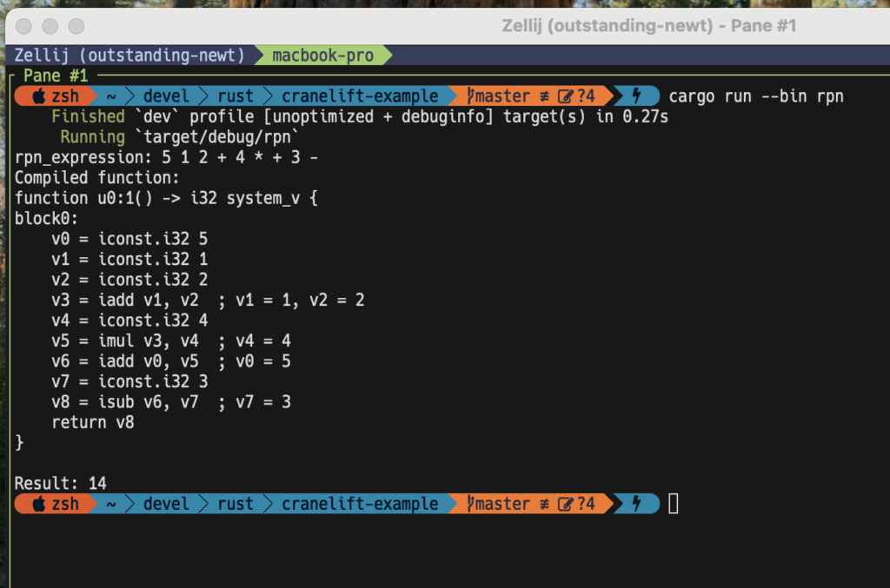The image size is (890, 588).
Task: Click the Pane #1 frame title
Action: (56, 76)
